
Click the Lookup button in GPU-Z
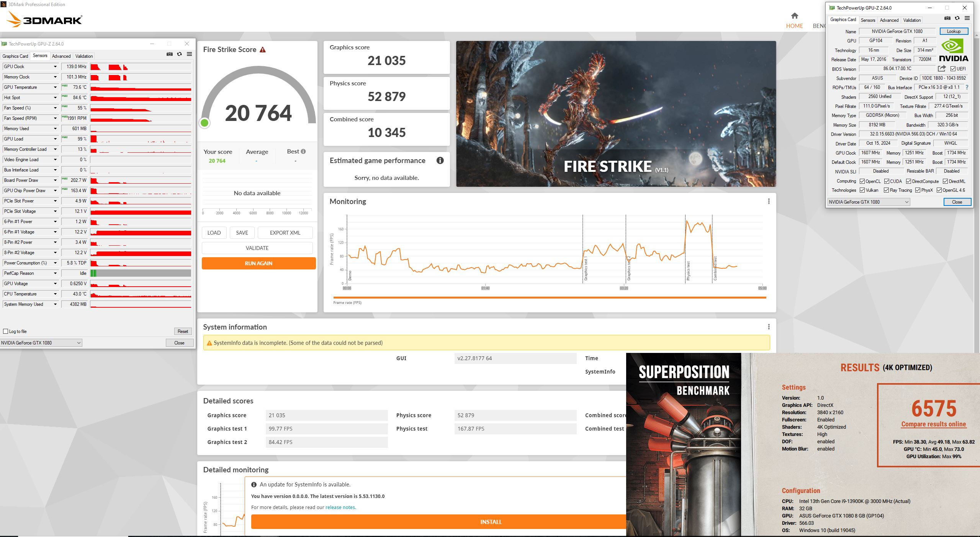954,31
